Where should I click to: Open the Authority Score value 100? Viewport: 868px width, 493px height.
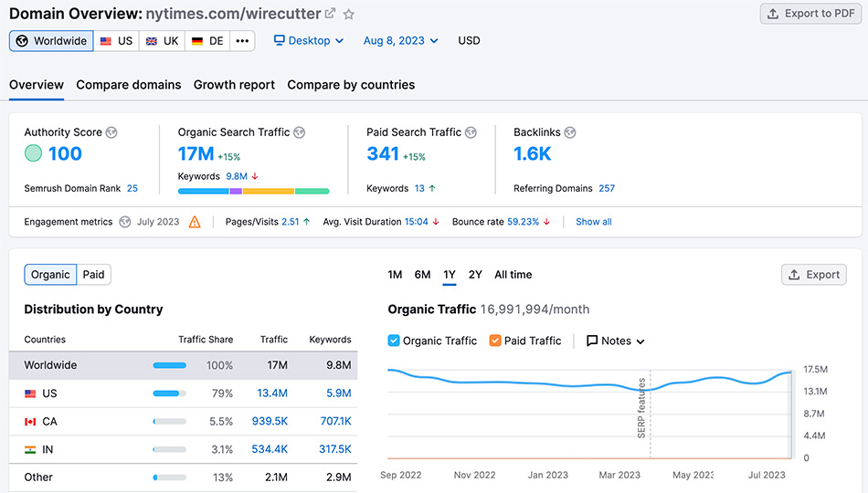click(65, 153)
